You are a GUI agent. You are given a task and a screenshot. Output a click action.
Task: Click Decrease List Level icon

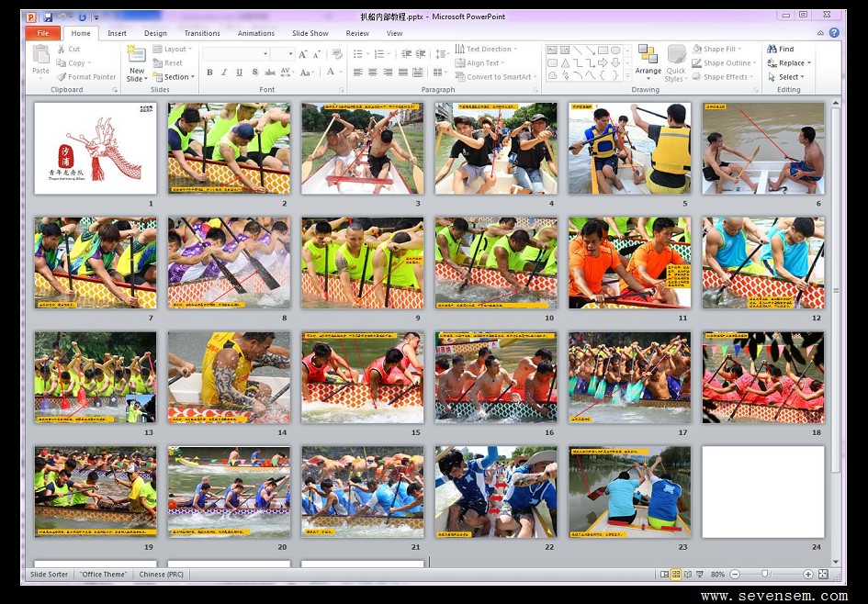click(x=407, y=53)
